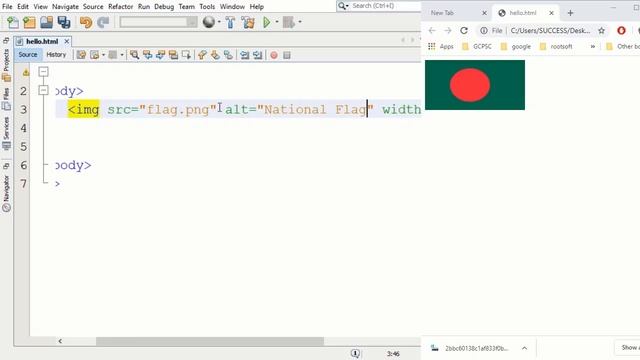Click the Save All icon
The image size is (640, 360).
[x=64, y=22]
